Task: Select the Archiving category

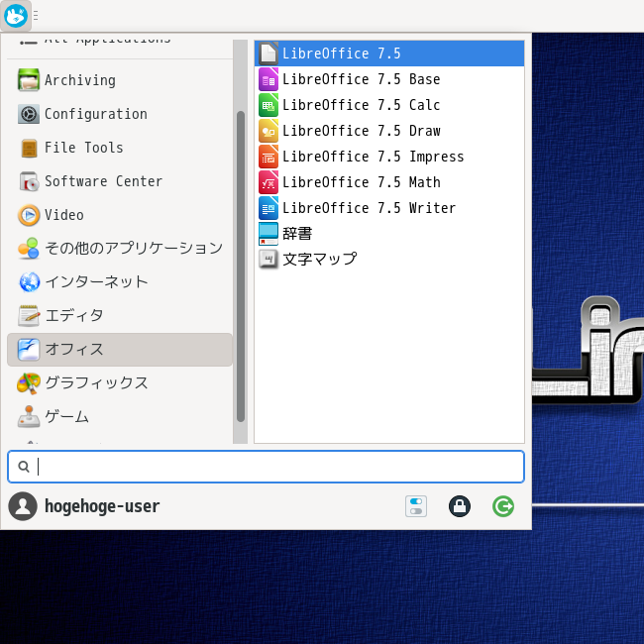Action: point(120,80)
